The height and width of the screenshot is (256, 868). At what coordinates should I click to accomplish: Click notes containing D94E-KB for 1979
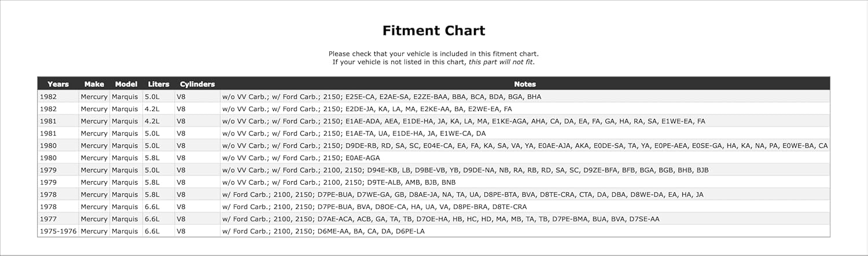[465, 170]
